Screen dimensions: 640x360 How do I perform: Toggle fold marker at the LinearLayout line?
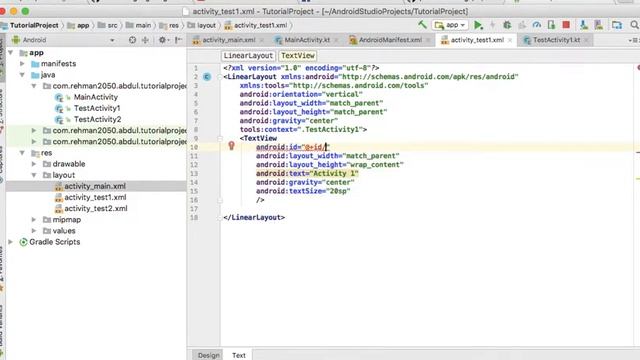[220, 77]
